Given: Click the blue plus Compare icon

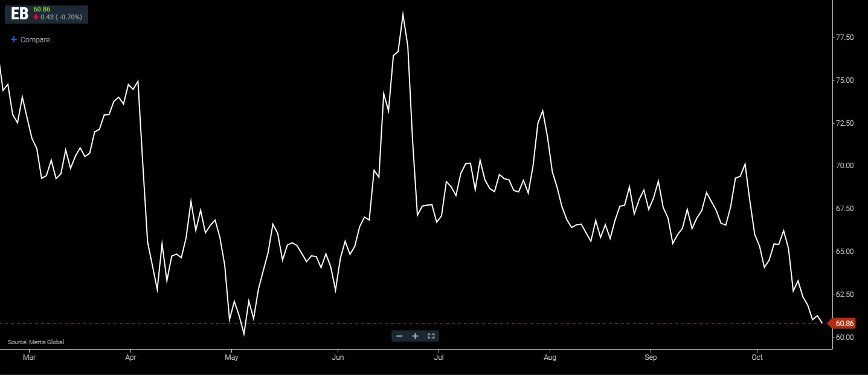Looking at the screenshot, I should tap(14, 40).
